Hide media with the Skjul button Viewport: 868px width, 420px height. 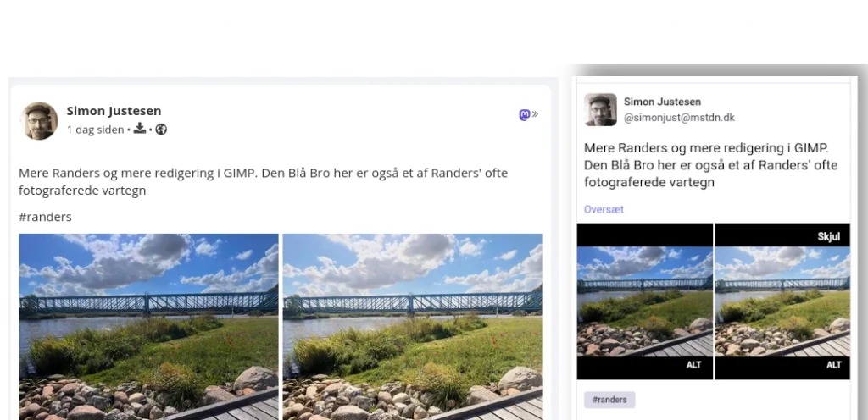coord(829,236)
